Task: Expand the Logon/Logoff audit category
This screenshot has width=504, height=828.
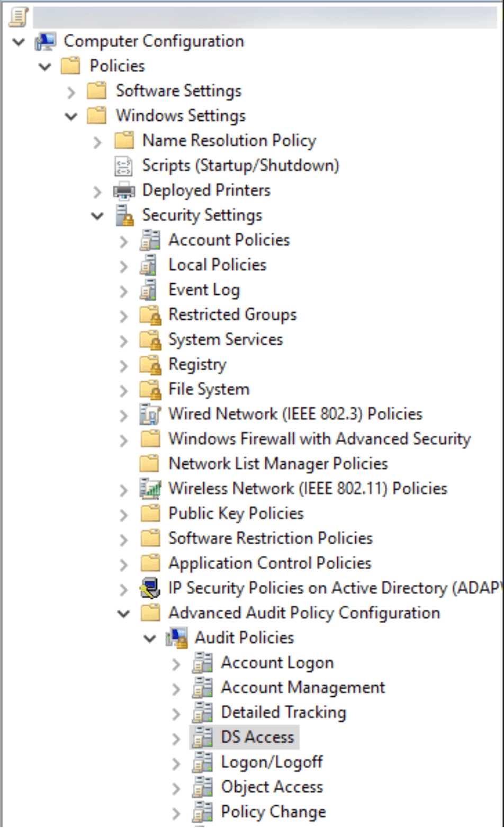Action: click(176, 763)
